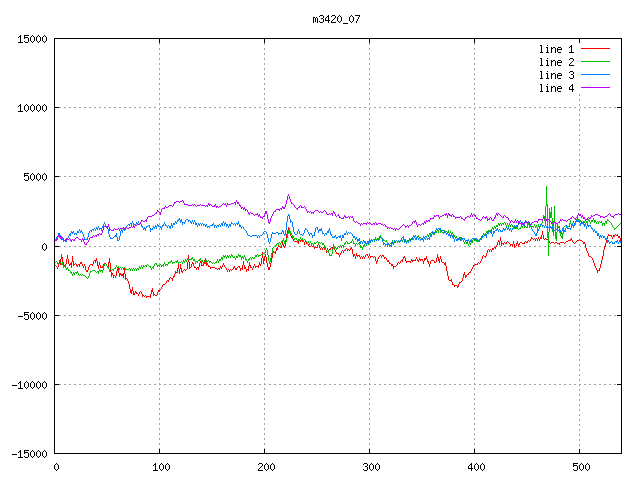Screen dimensions: 640x480
Task: Select the 5000 y-axis tick label
Action: click(35, 177)
